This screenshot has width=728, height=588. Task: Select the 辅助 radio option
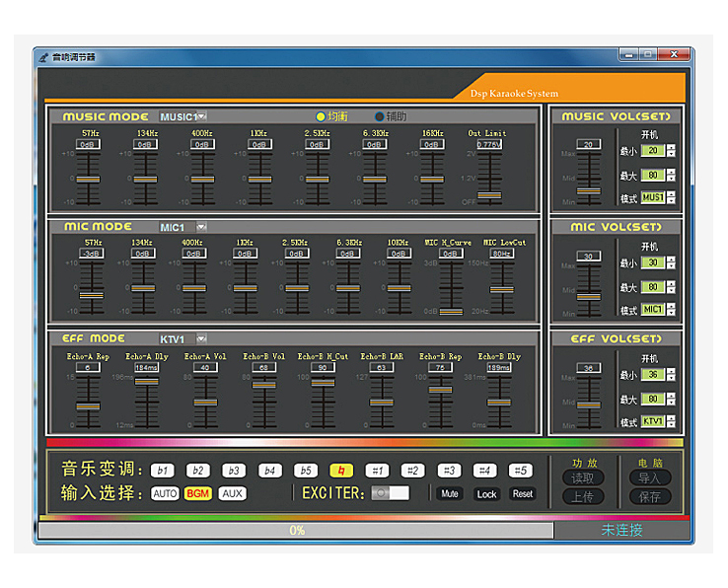click(379, 116)
